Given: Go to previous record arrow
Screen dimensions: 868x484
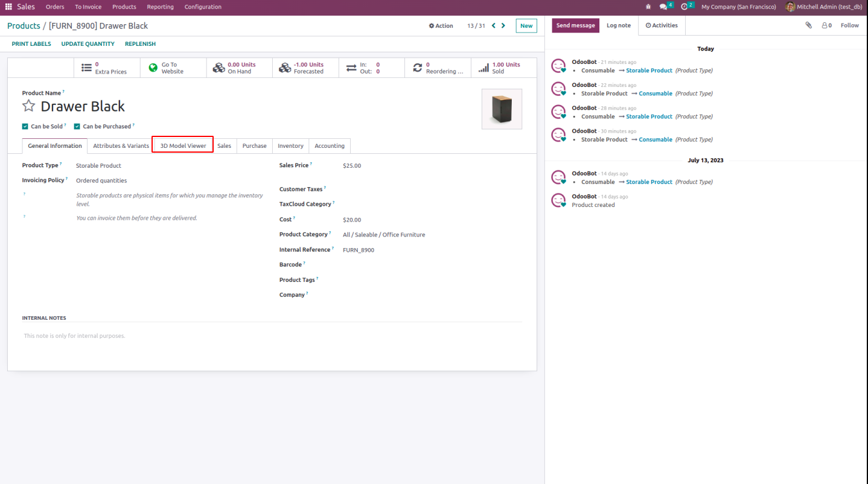Looking at the screenshot, I should click(x=493, y=25).
